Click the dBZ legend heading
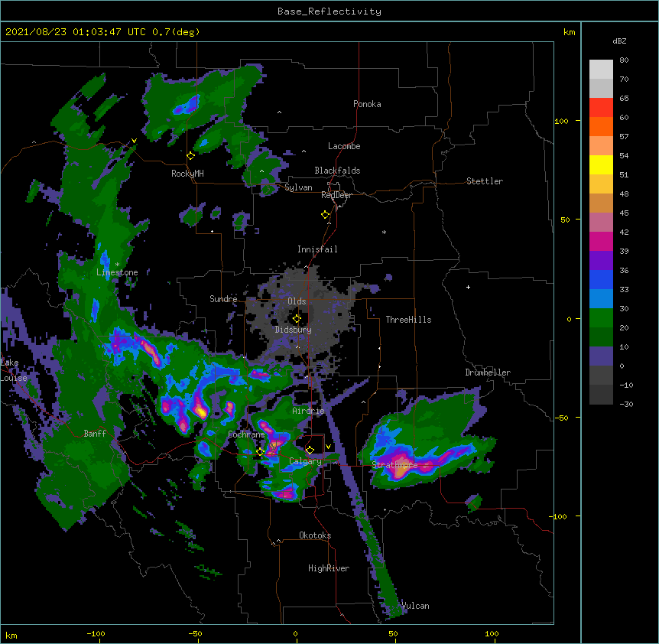This screenshot has width=659, height=644. (x=619, y=41)
